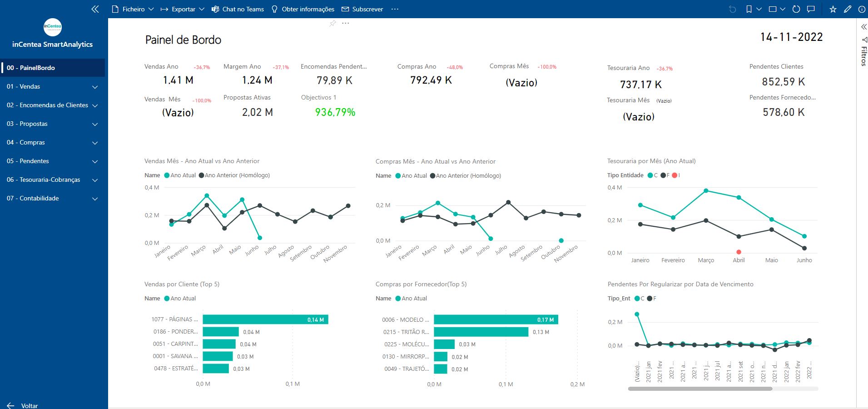868x409 pixels.
Task: Start Chat no Teams
Action: (x=238, y=9)
